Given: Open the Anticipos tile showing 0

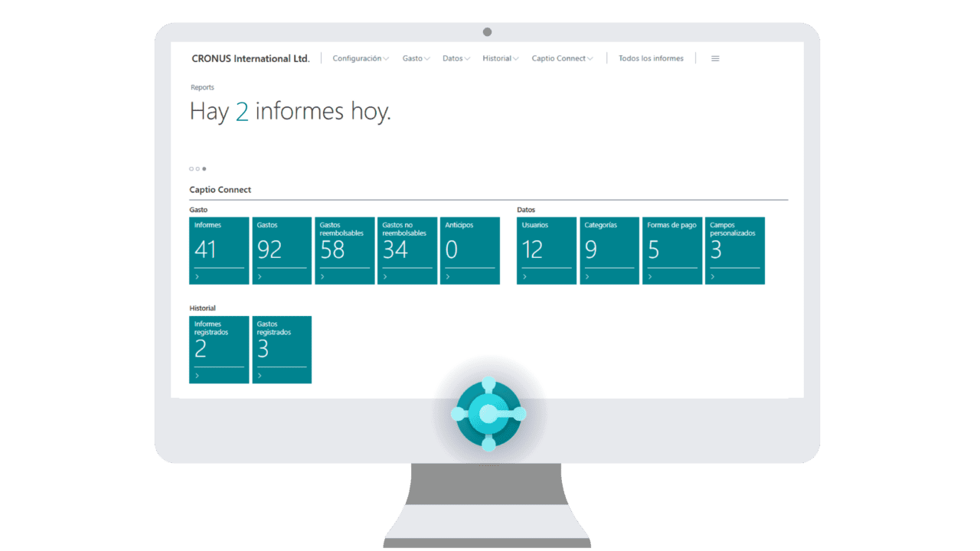Looking at the screenshot, I should coord(470,250).
